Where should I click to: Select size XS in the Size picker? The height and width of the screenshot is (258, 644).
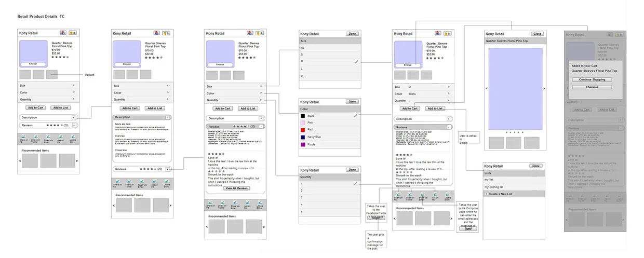[330, 47]
